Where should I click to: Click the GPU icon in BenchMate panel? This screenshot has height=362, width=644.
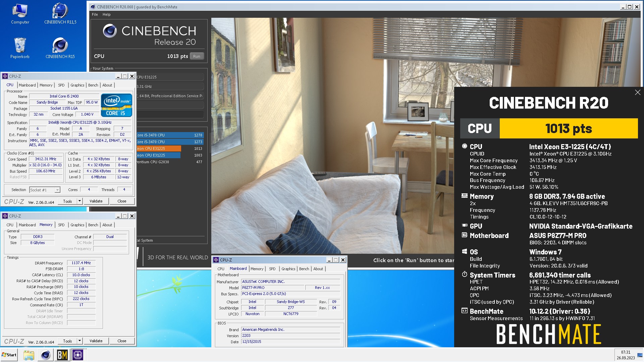(465, 226)
